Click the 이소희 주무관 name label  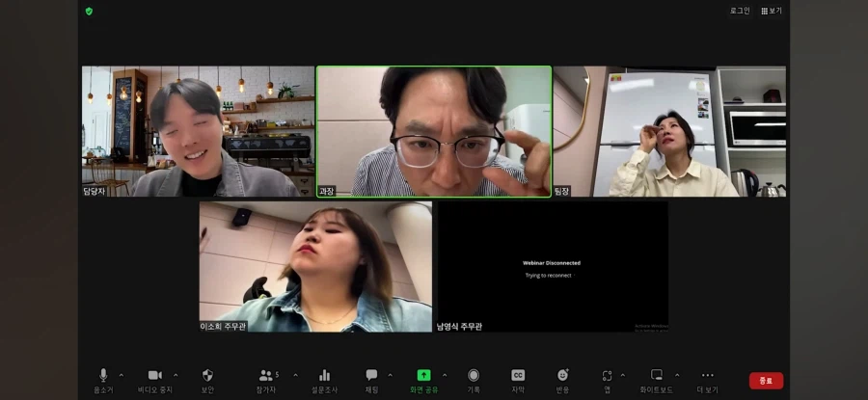[x=223, y=327]
